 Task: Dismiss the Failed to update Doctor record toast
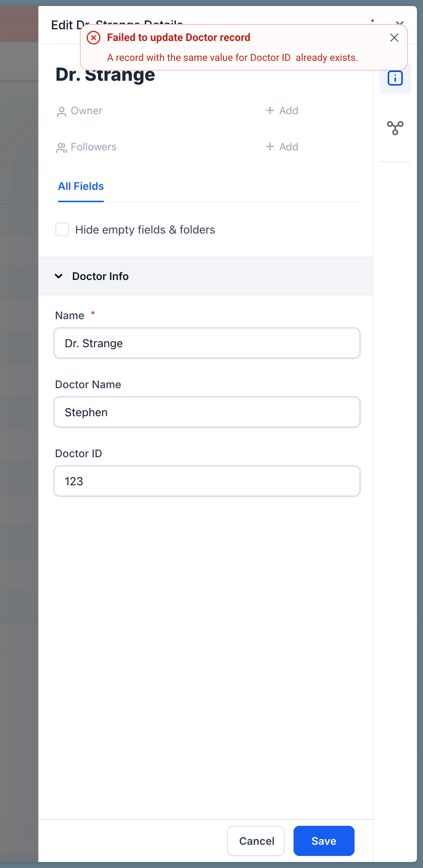pos(394,37)
